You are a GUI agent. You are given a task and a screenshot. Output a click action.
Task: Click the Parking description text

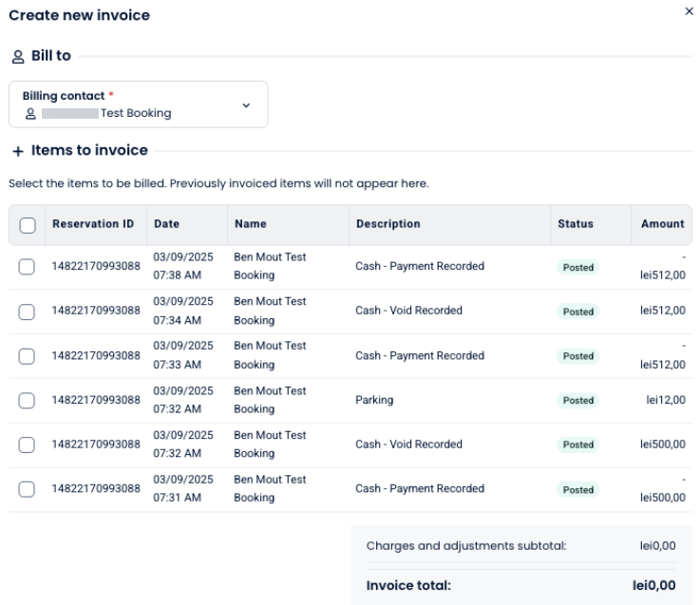pyautogui.click(x=374, y=400)
